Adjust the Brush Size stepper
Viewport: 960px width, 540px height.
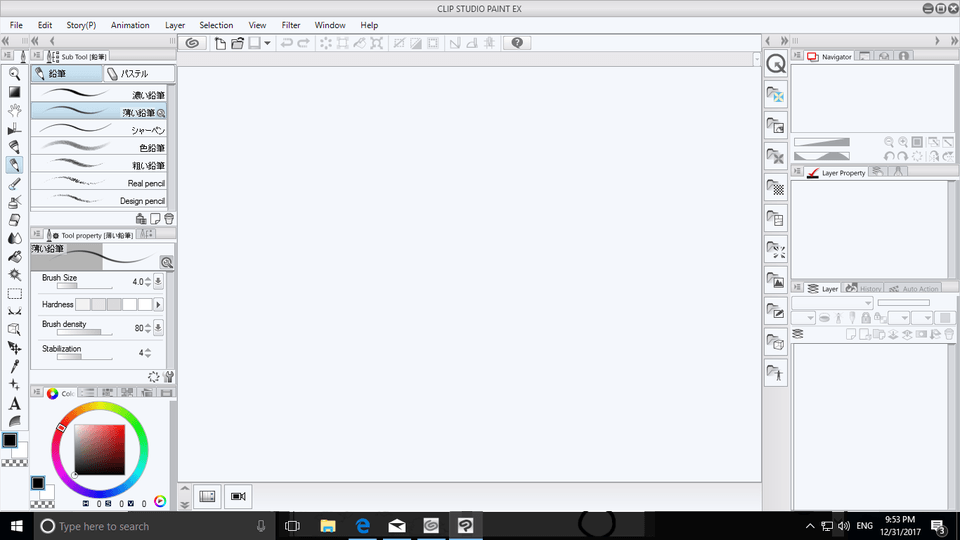(x=148, y=282)
